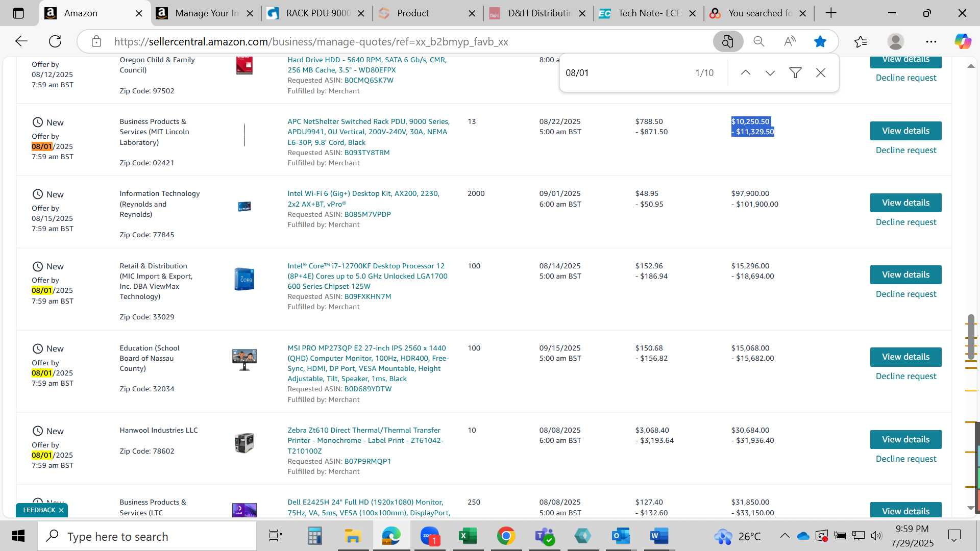Open File Explorer from taskbar
This screenshot has height=551, width=980.
(x=353, y=536)
